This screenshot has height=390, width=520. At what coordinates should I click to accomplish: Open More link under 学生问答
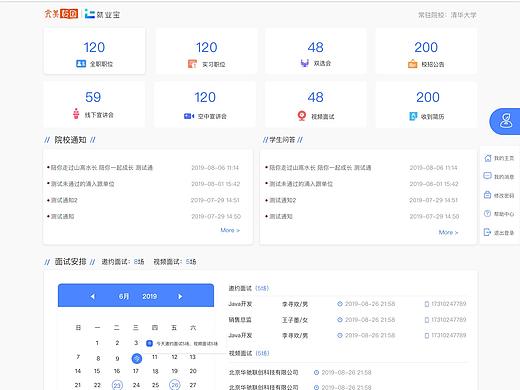[x=448, y=232]
